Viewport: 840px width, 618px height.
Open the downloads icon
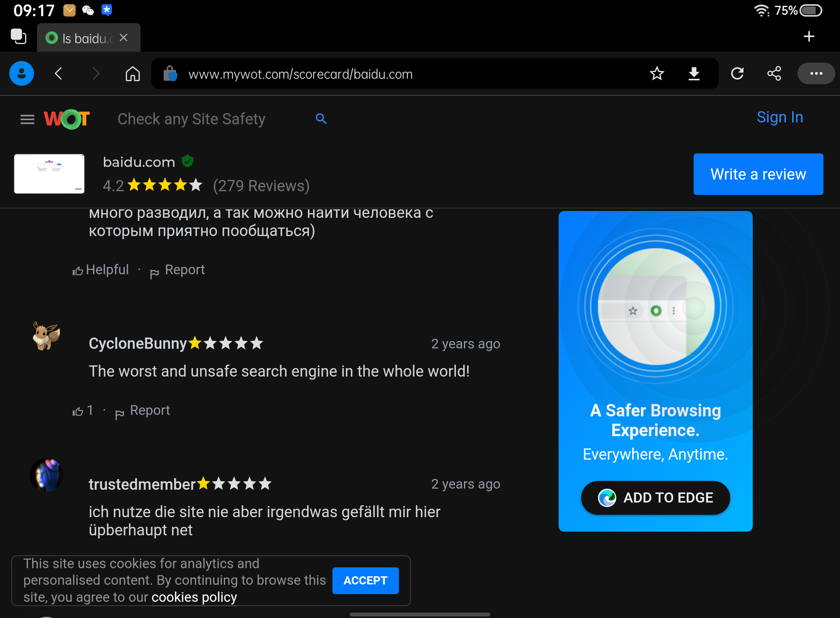[x=694, y=73]
